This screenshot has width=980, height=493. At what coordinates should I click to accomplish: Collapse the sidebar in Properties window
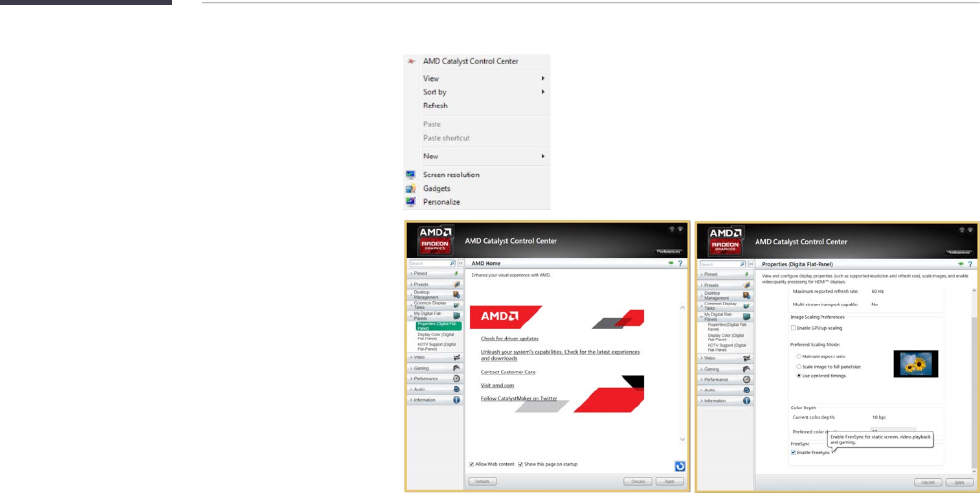[752, 264]
